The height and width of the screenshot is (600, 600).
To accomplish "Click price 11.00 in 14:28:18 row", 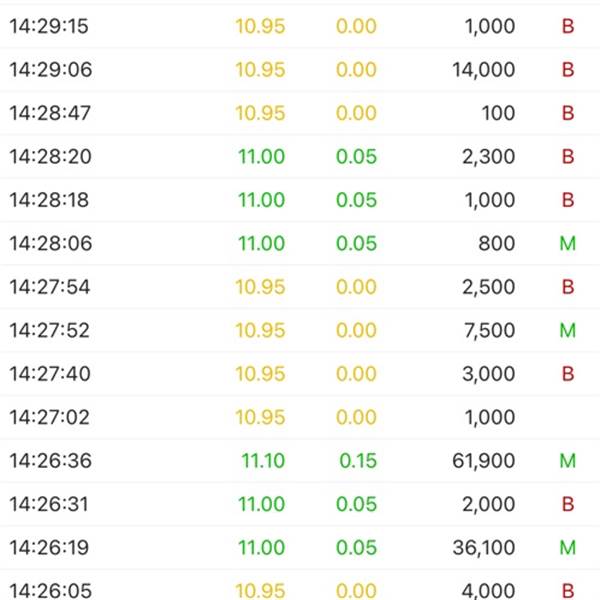I will tap(261, 200).
